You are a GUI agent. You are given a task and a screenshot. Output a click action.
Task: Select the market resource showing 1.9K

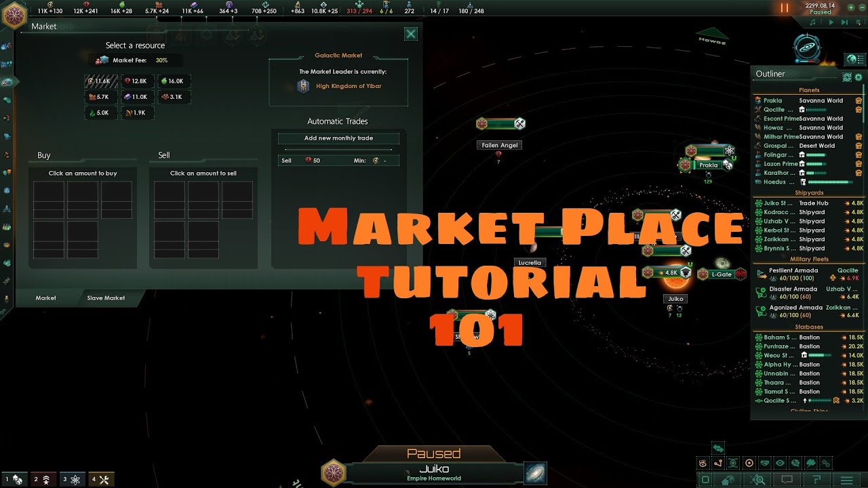coord(136,113)
